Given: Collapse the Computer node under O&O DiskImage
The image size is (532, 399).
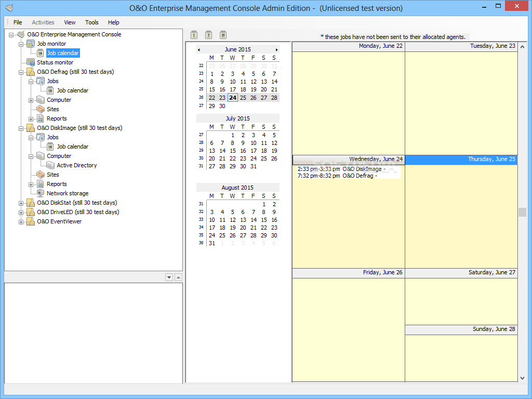Looking at the screenshot, I should coord(31,156).
